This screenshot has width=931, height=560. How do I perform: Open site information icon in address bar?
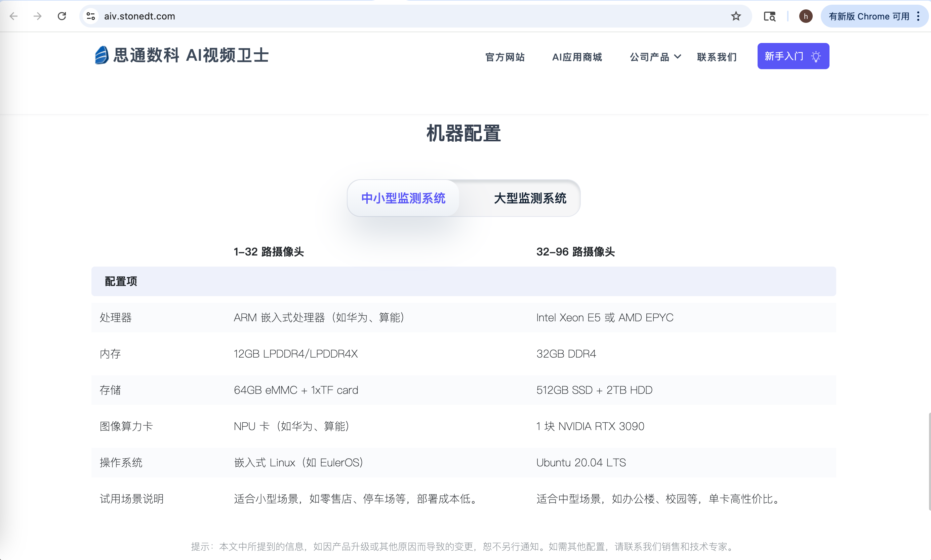pos(91,16)
